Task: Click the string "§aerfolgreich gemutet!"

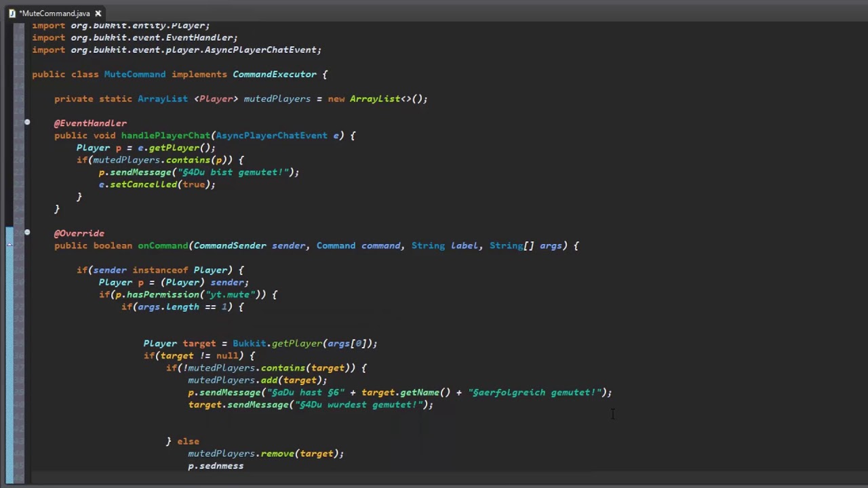Action: (x=534, y=392)
